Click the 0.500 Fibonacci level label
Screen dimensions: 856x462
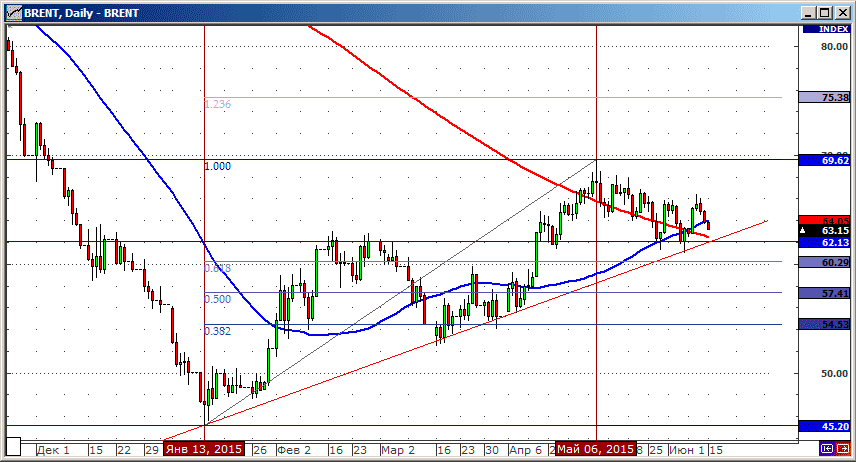[217, 299]
